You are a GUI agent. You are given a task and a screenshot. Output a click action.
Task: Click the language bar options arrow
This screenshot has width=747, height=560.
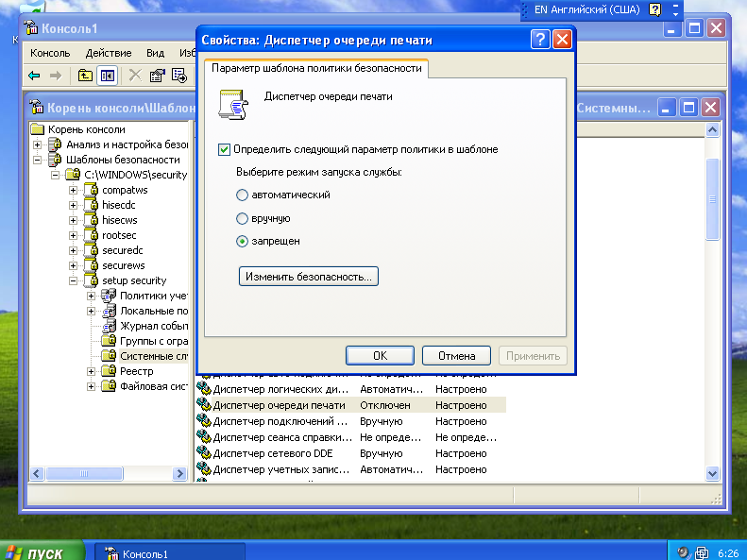675,14
